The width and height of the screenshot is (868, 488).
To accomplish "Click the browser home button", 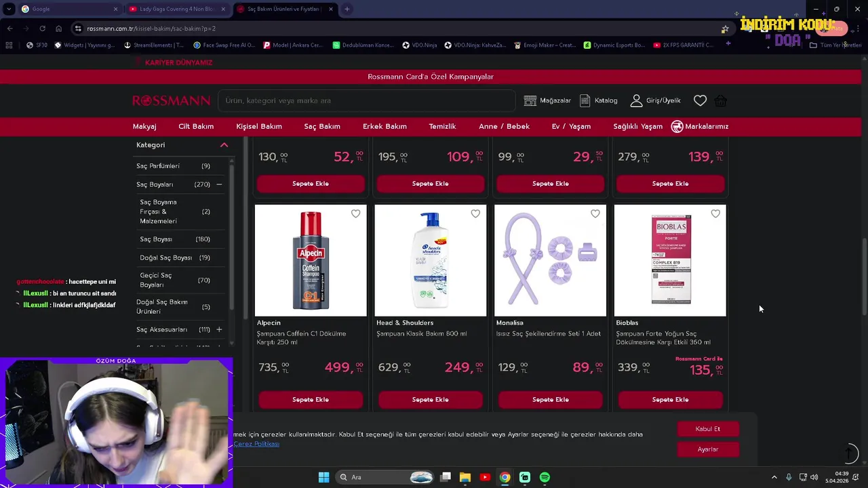I will point(58,28).
